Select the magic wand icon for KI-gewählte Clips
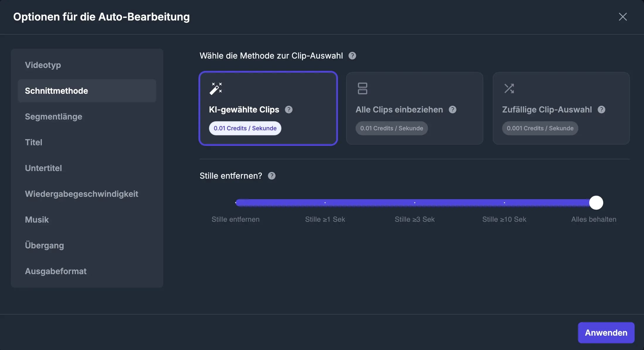 click(215, 88)
